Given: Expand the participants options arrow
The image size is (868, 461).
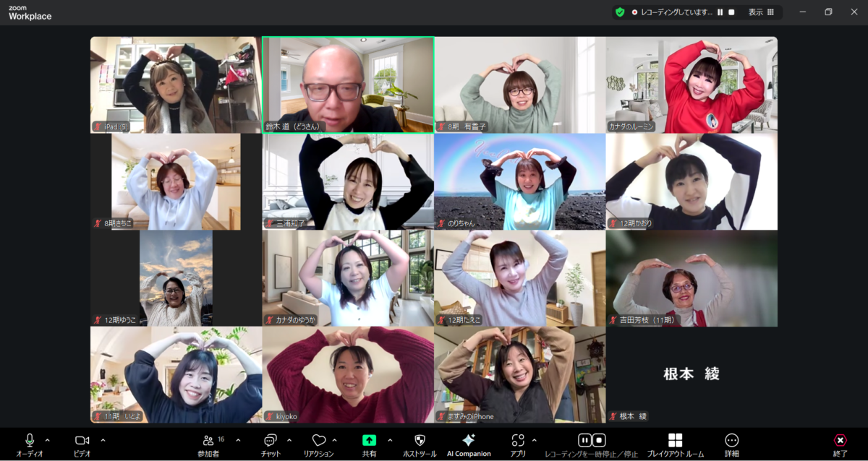Looking at the screenshot, I should click(238, 440).
